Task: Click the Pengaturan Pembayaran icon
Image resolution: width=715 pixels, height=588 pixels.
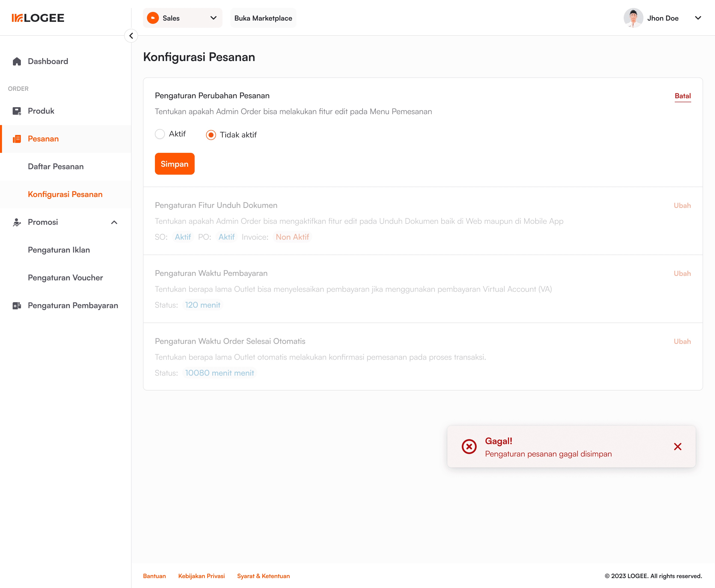Action: click(17, 305)
